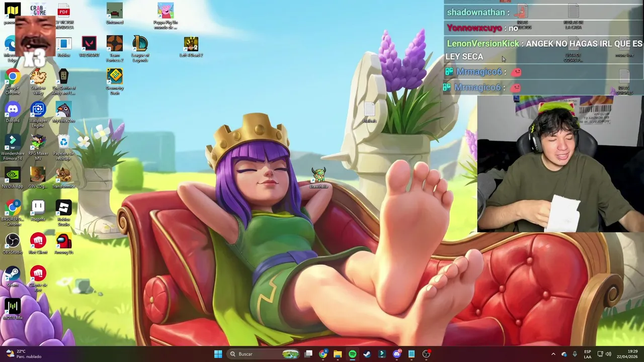The width and height of the screenshot is (644, 362).
Task: Select the Team Fortress 2 icon
Action: click(115, 49)
